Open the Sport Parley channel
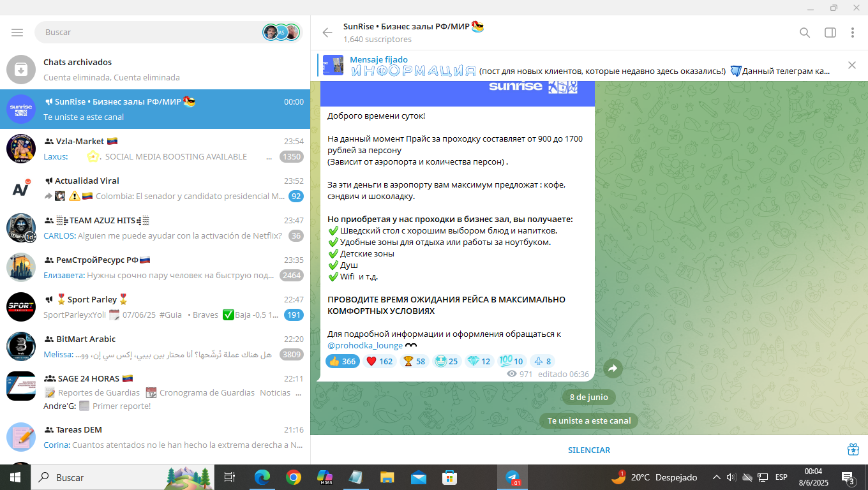The height and width of the screenshot is (490, 868). click(x=155, y=307)
